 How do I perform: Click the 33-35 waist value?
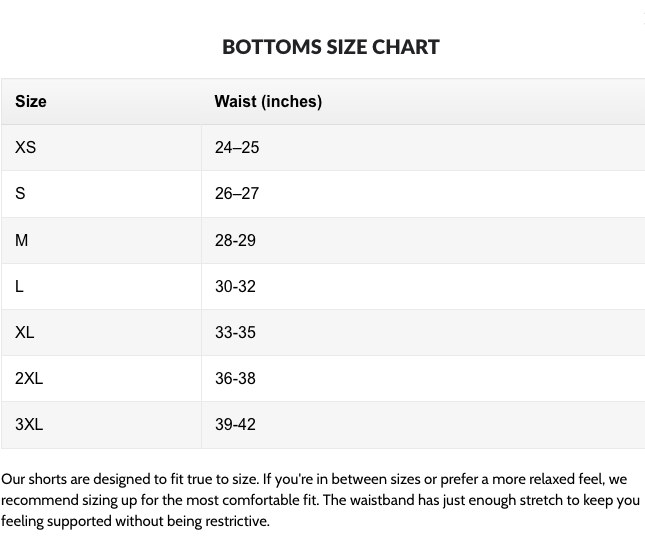click(x=235, y=332)
